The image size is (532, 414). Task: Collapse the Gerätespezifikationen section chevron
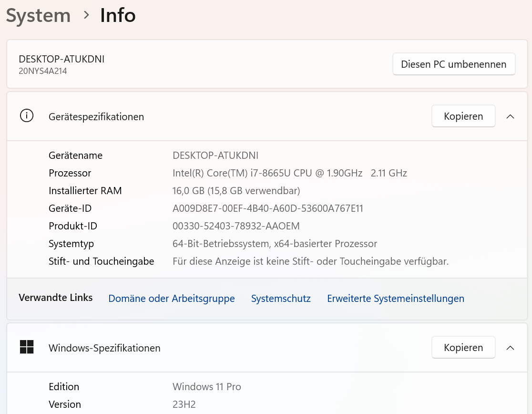tap(510, 116)
